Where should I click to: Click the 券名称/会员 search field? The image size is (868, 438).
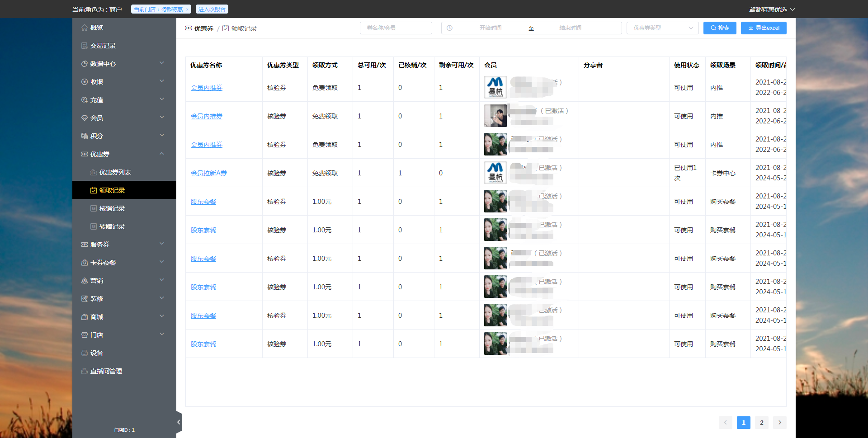coord(396,28)
